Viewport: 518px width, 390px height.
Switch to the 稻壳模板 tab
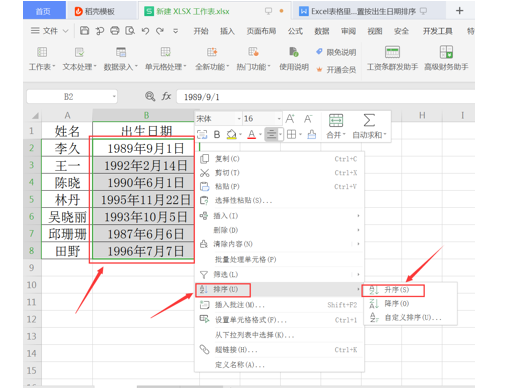pyautogui.click(x=95, y=11)
